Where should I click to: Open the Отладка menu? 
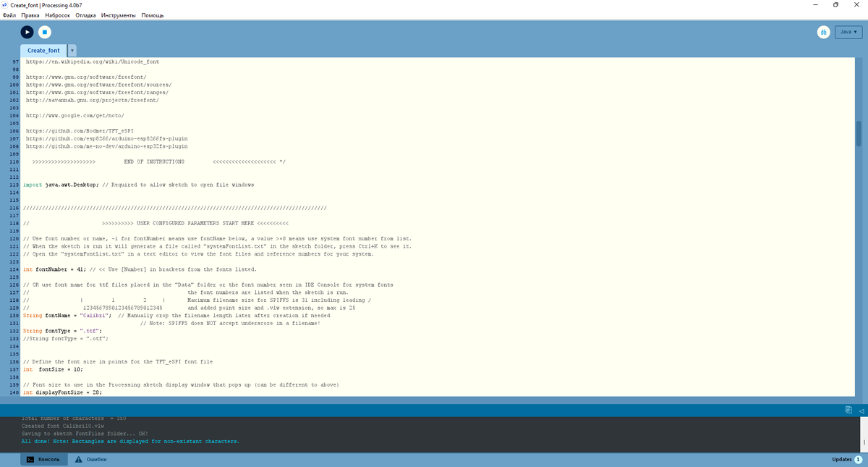pyautogui.click(x=85, y=14)
